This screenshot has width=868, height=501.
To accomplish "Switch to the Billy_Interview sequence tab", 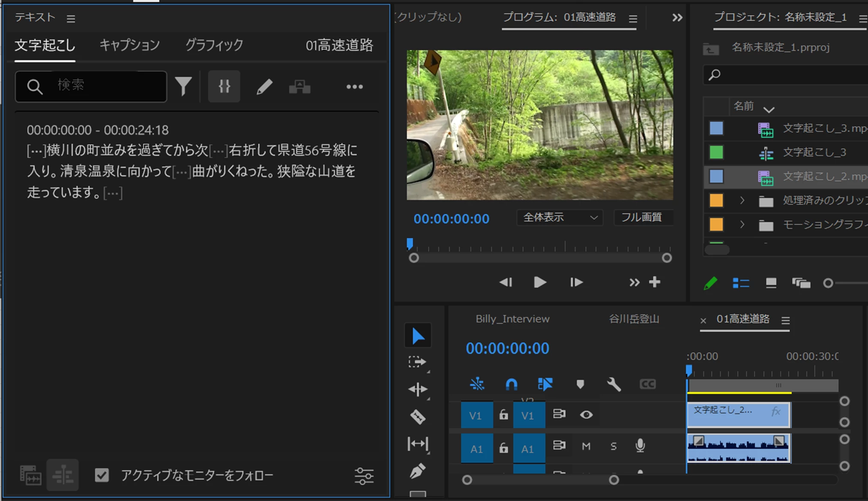I will click(512, 319).
